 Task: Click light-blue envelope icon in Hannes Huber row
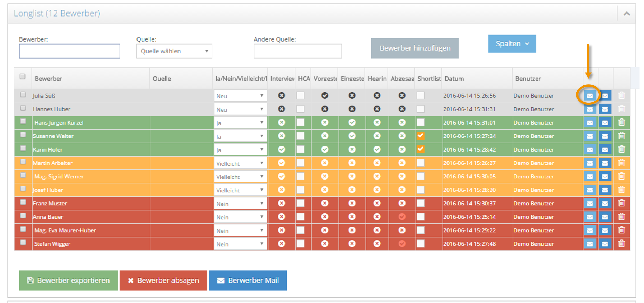click(x=590, y=109)
